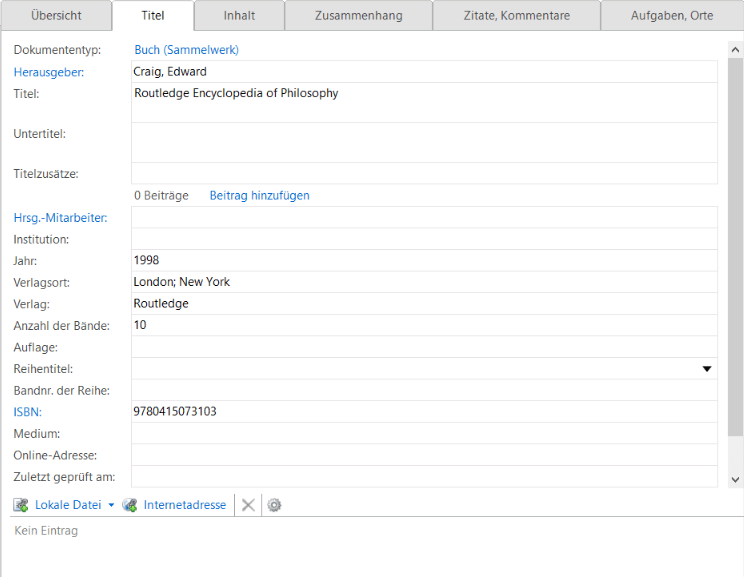Open the Hrsg.-Mitarbeiter label link
Image resolution: width=744 pixels, height=577 pixels.
coord(60,218)
